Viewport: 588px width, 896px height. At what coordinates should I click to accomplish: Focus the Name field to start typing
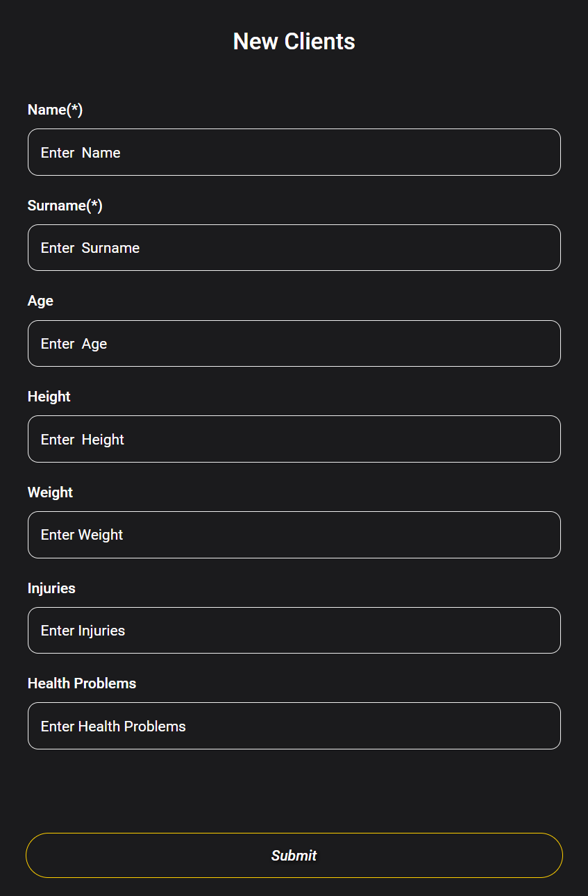point(294,152)
